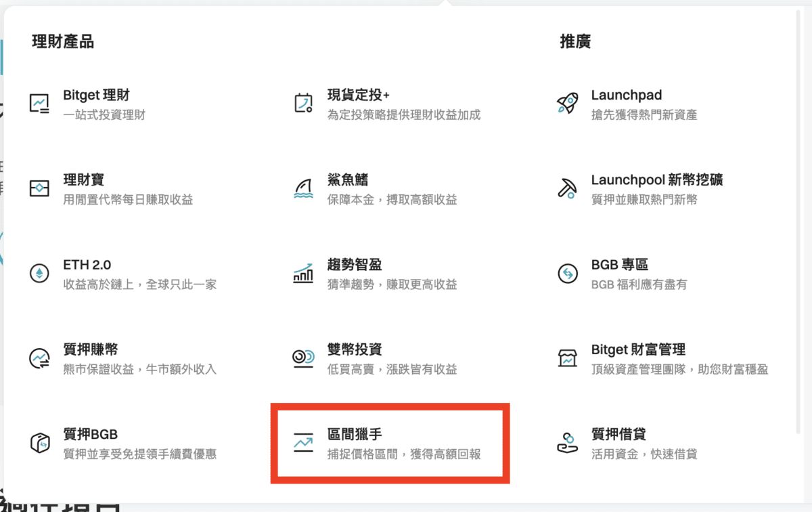
Task: Click description BGB 福利應有盡有
Action: [x=639, y=284]
